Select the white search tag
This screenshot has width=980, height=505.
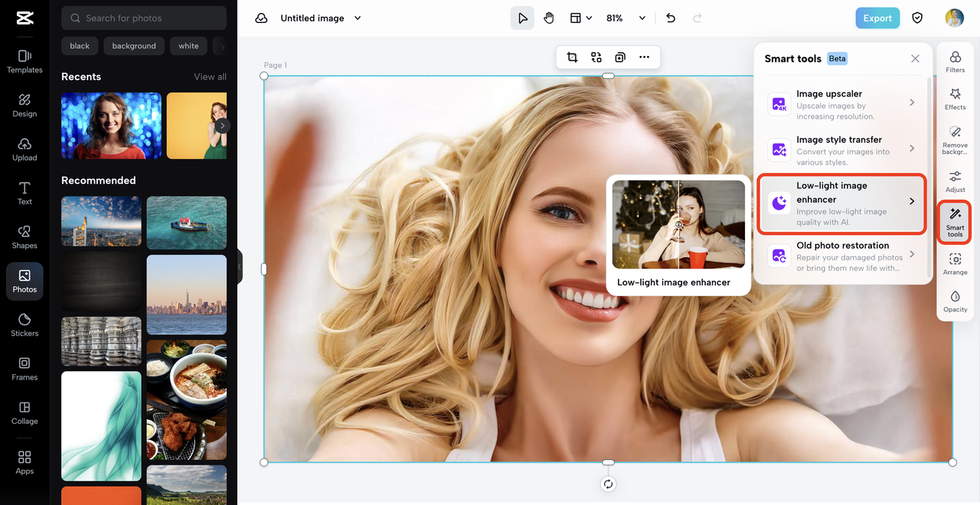pyautogui.click(x=188, y=46)
